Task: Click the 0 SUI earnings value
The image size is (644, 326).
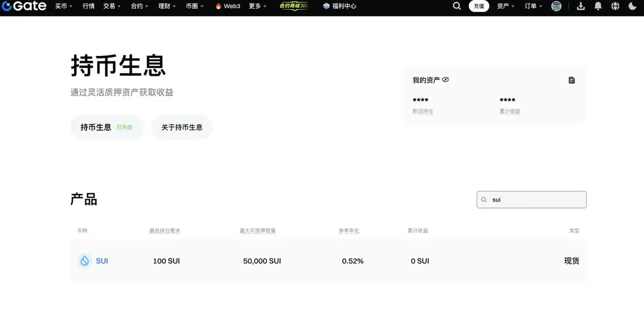Action: tap(420, 261)
